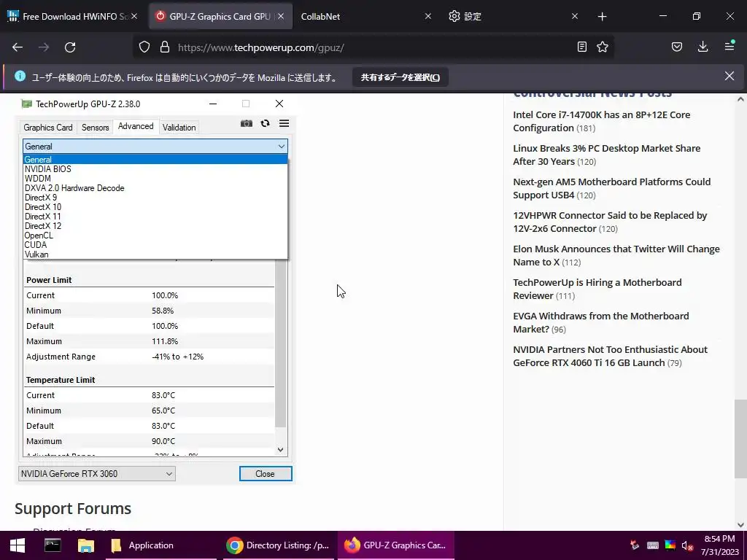Open the GPU-Z hamburger menu icon
The width and height of the screenshot is (747, 560).
tap(284, 124)
